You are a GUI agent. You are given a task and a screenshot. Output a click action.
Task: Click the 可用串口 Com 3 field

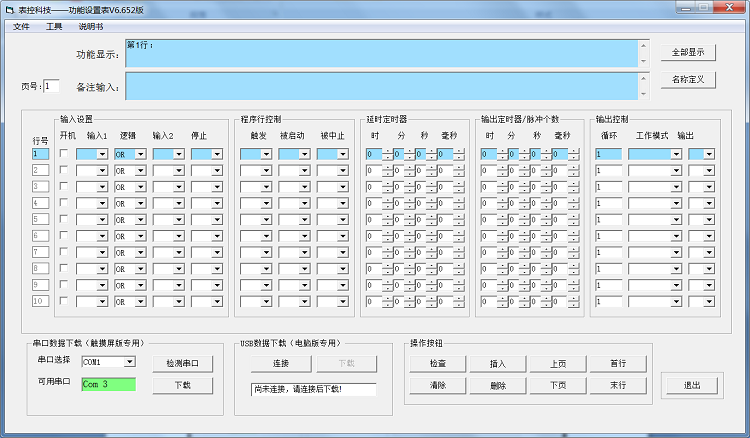[x=109, y=384]
